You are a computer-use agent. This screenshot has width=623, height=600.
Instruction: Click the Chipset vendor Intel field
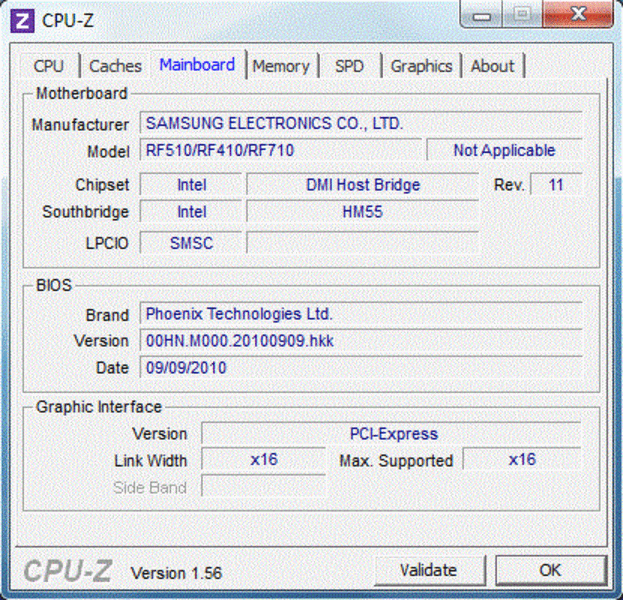(191, 185)
